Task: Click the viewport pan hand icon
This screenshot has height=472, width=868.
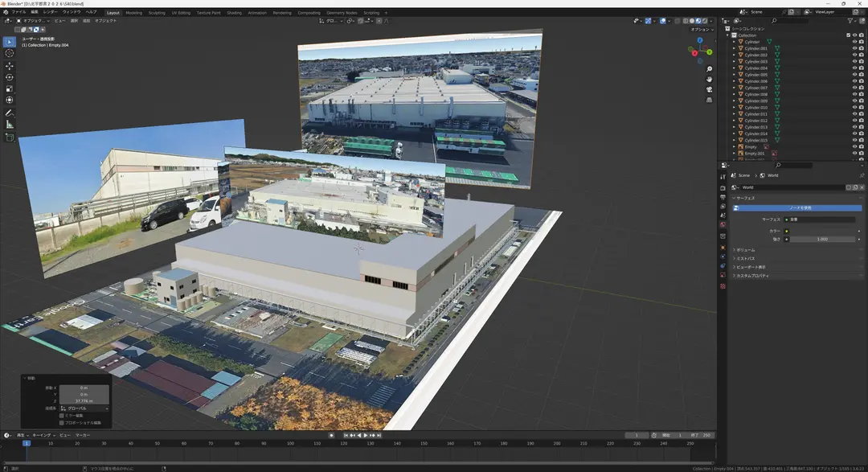Action: 709,80
